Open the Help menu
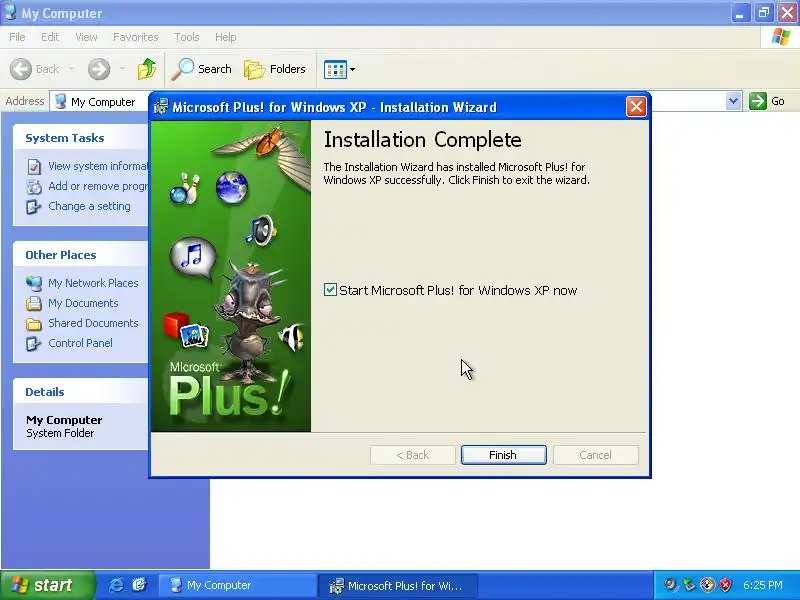Screen dimensions: 800x600 [x=225, y=37]
